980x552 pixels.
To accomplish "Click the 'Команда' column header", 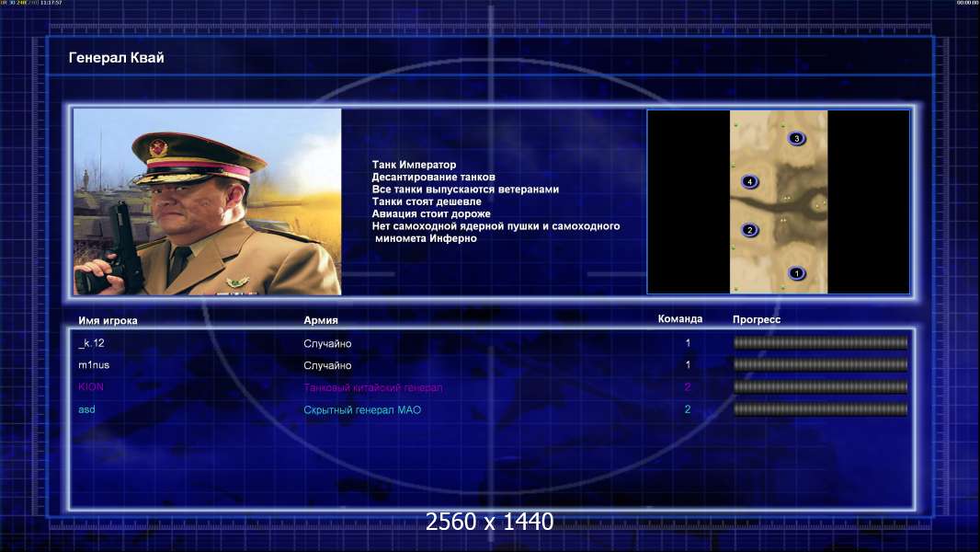I will point(680,319).
